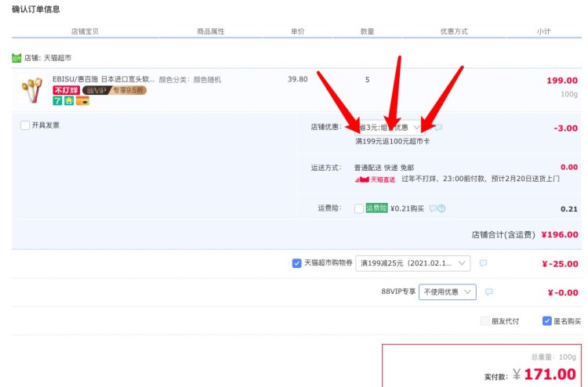Screen dimensions: 588x387
Task: Click the unit price 39.80
Action: click(x=297, y=79)
